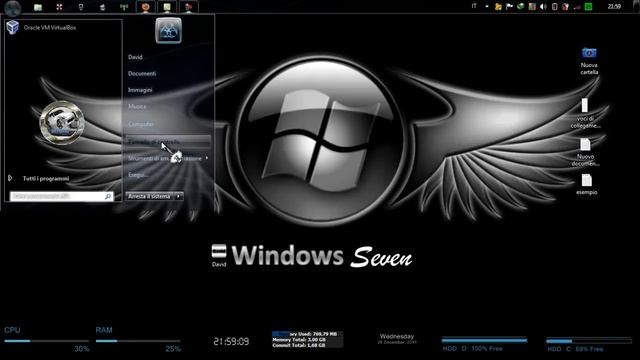This screenshot has height=360, width=640.
Task: Open the folder icon in the top taskbar
Action: pyautogui.click(x=38, y=7)
